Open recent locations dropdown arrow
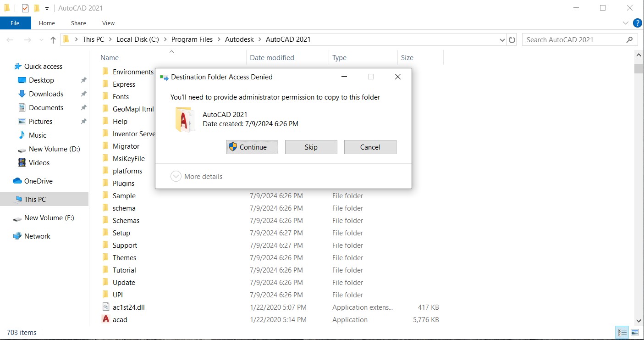This screenshot has width=644, height=340. 41,40
